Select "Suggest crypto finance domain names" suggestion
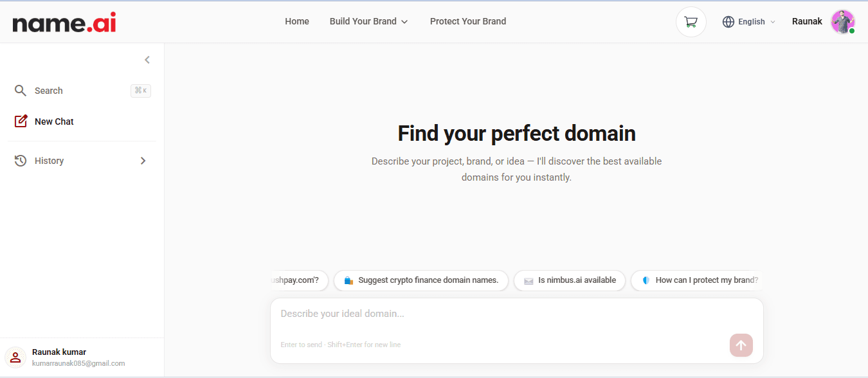The width and height of the screenshot is (868, 378). [x=421, y=280]
